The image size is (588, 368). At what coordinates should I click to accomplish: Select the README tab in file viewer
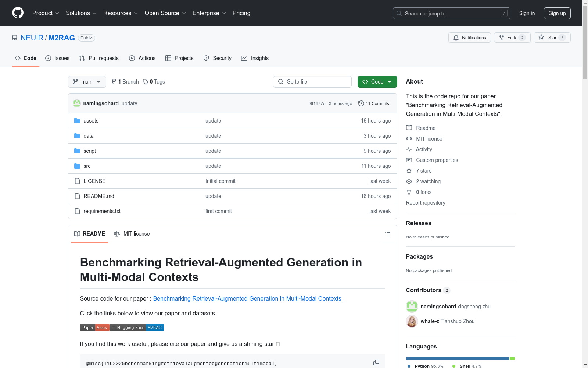[90, 234]
